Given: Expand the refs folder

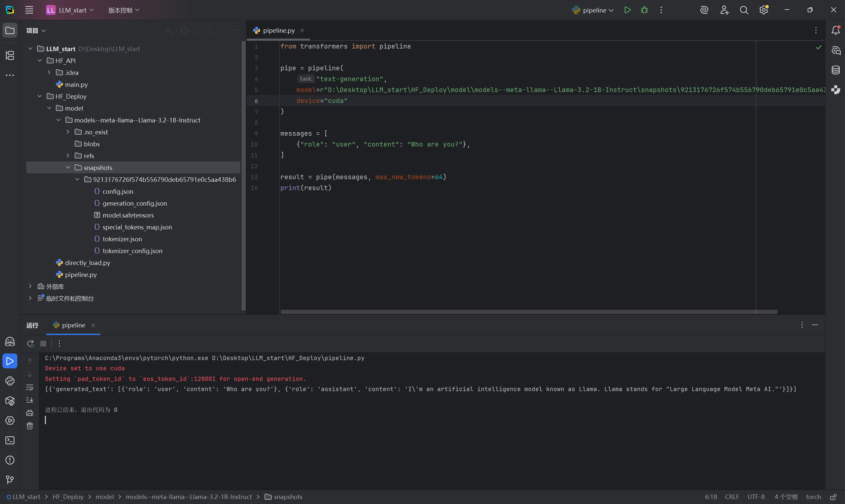Looking at the screenshot, I should (x=68, y=155).
